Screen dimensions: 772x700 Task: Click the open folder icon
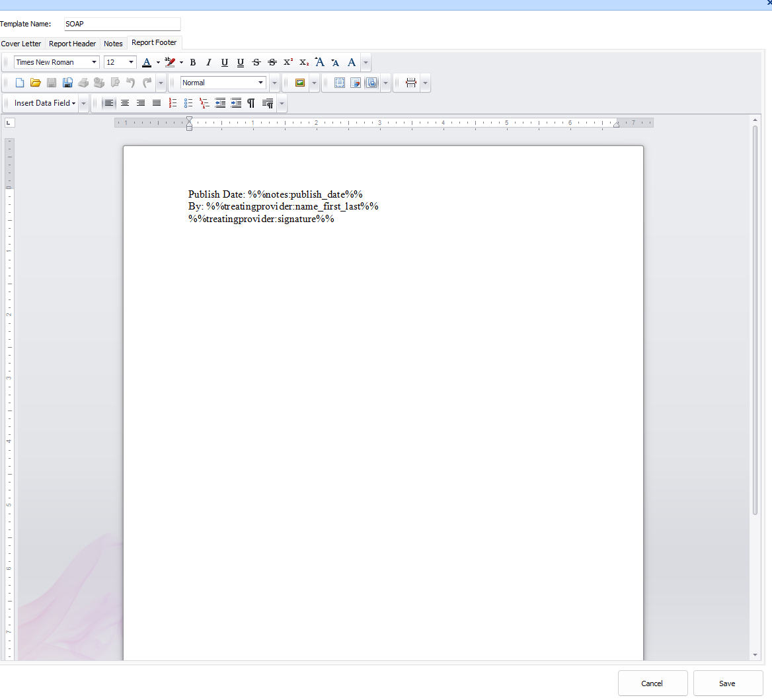(36, 83)
